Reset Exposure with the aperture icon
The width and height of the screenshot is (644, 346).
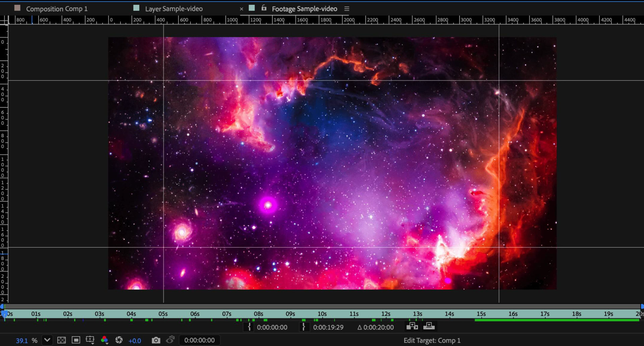tap(119, 340)
